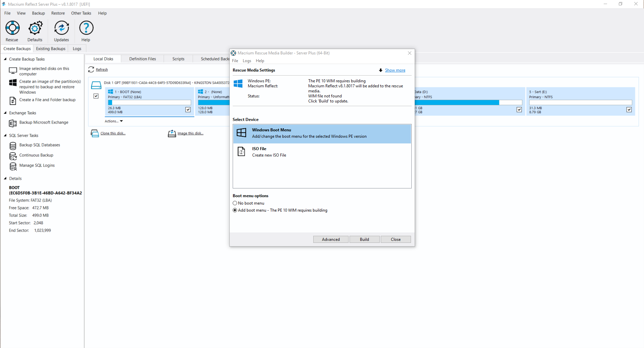Switch to the Logs tab
This screenshot has width=644, height=348.
[77, 49]
